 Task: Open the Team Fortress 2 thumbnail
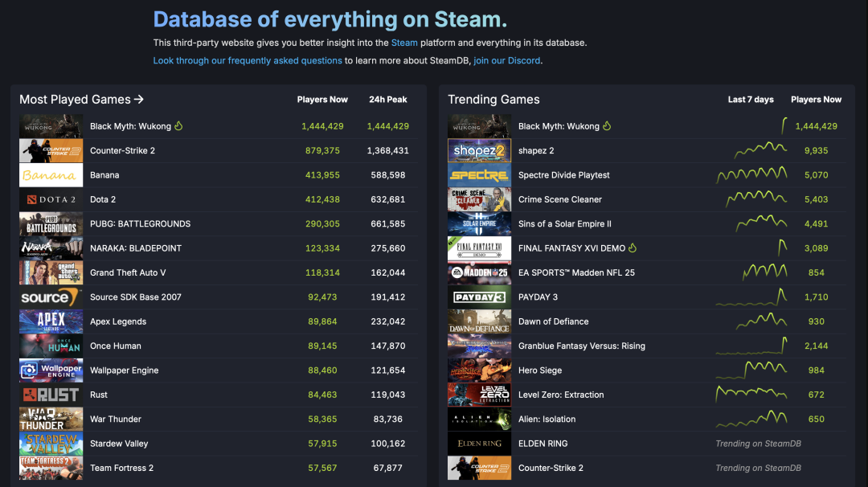point(51,468)
